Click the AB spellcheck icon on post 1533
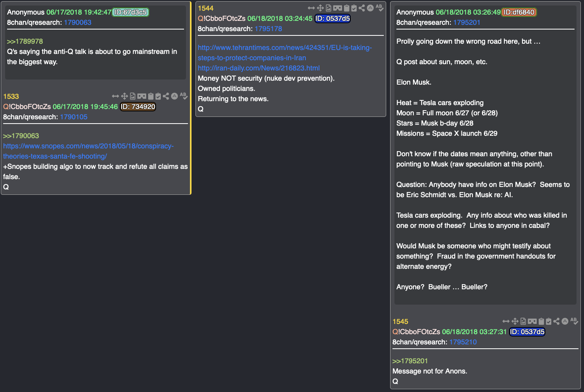This screenshot has width=584, height=392. pyautogui.click(x=184, y=96)
